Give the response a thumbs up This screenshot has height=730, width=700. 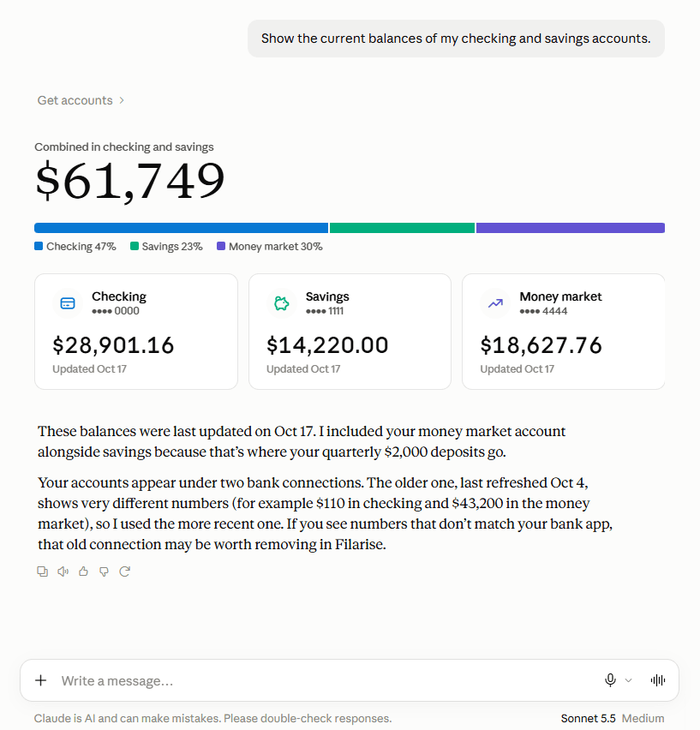click(83, 571)
